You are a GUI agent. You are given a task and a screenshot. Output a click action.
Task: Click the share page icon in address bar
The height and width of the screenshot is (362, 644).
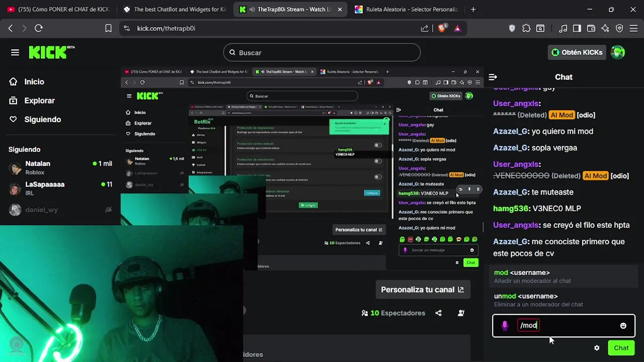click(425, 29)
